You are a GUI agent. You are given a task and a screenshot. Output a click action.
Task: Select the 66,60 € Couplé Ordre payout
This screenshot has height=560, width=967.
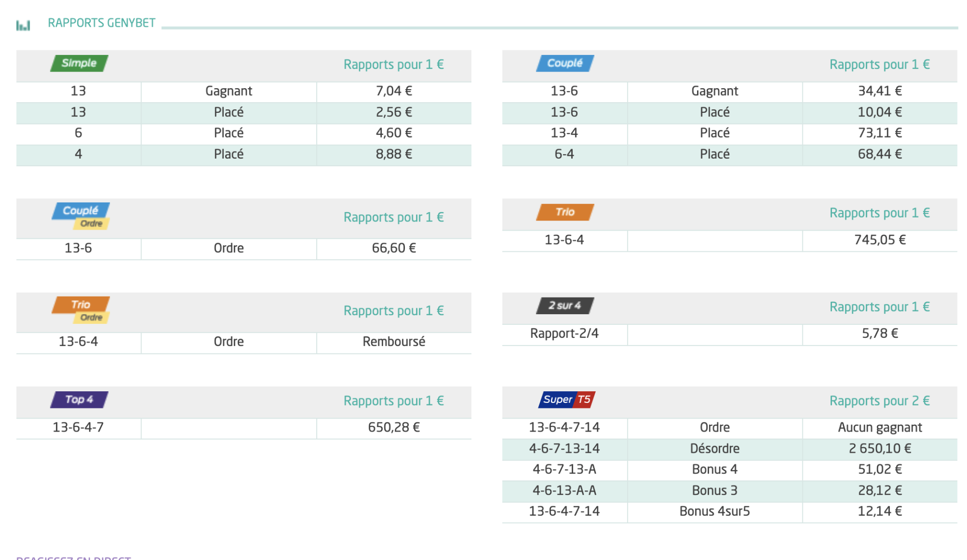click(394, 248)
